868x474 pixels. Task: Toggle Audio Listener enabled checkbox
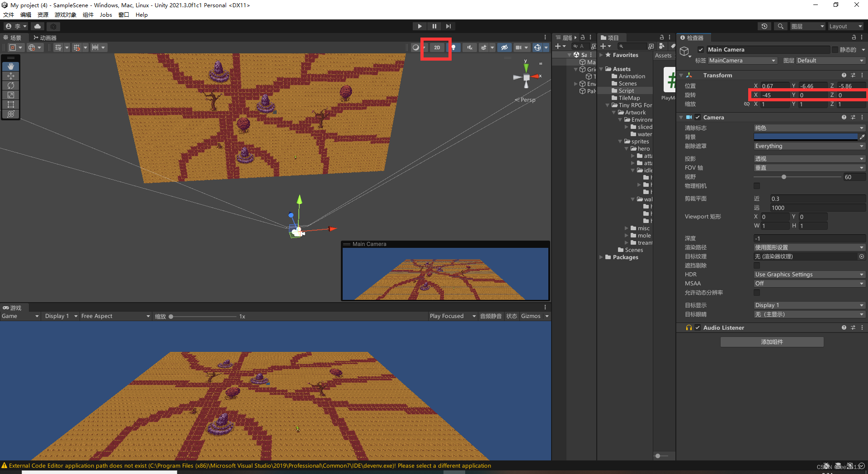pyautogui.click(x=698, y=327)
